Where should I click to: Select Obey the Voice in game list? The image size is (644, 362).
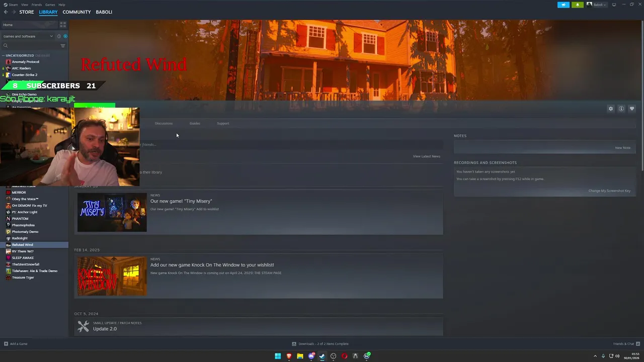click(34, 199)
